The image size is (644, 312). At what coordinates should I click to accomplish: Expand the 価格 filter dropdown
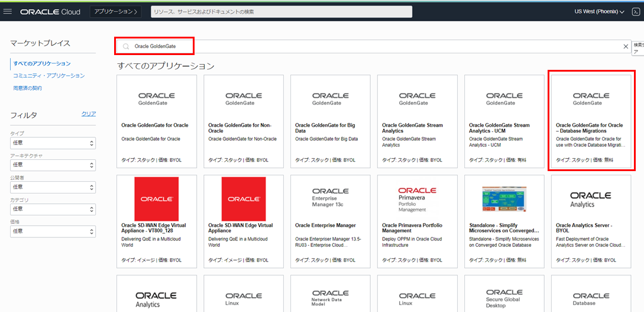coord(53,231)
